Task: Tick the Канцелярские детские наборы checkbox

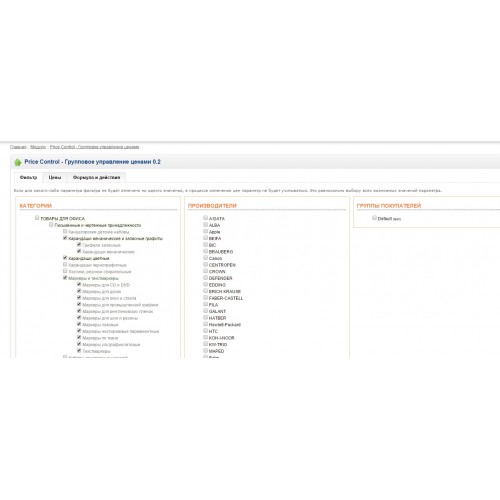Action: [65, 231]
